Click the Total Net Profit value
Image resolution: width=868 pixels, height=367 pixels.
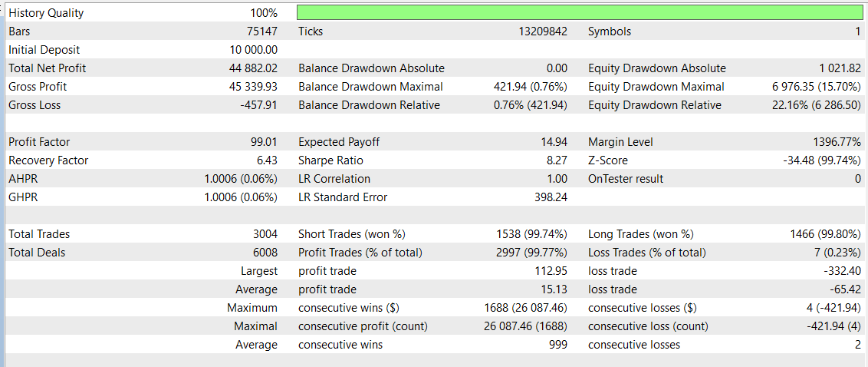(253, 68)
